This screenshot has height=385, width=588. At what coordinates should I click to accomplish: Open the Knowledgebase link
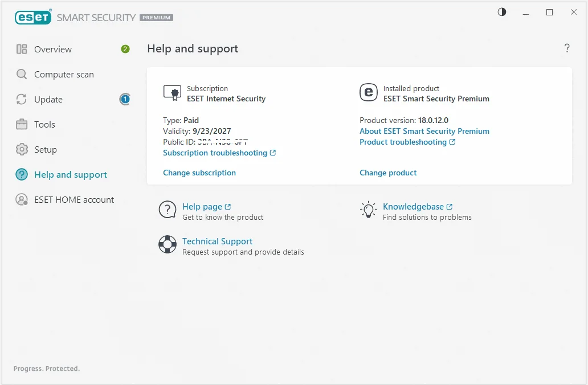click(x=413, y=207)
